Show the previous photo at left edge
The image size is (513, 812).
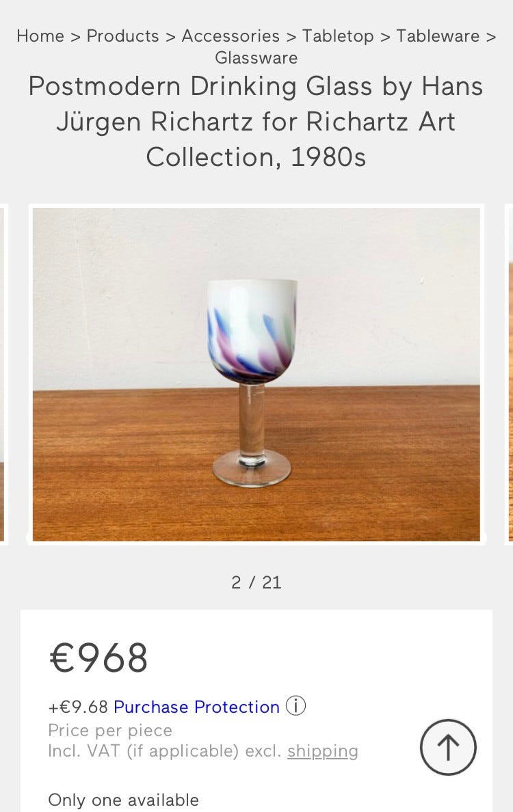point(3,374)
